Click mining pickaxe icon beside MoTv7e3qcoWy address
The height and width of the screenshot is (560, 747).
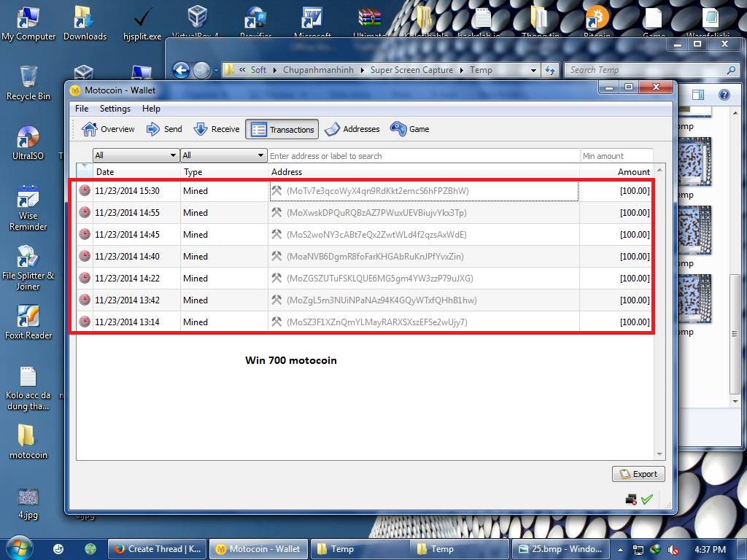pyautogui.click(x=276, y=190)
